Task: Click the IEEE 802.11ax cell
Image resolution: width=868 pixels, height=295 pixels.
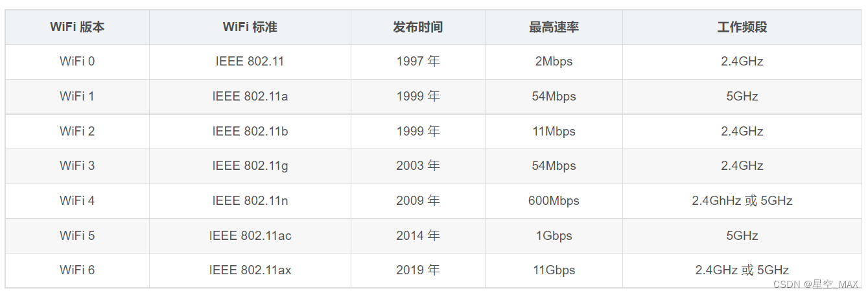Action: pyautogui.click(x=250, y=270)
